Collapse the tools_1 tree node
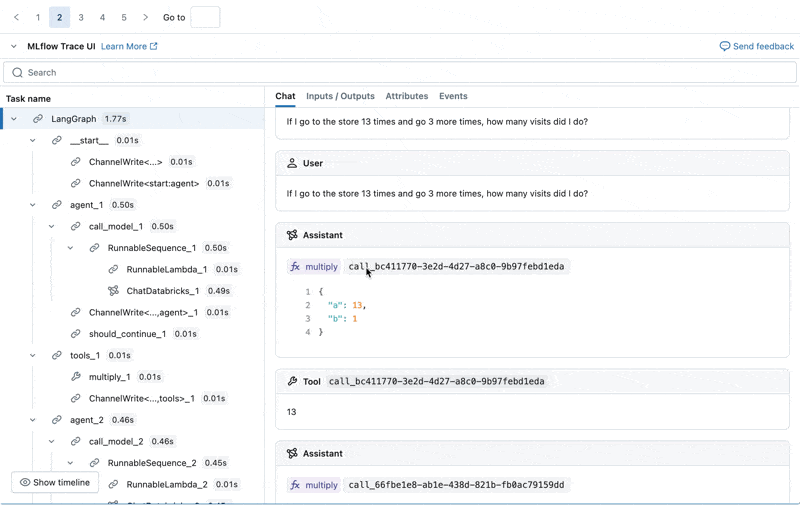This screenshot has height=506, width=800. (x=33, y=355)
